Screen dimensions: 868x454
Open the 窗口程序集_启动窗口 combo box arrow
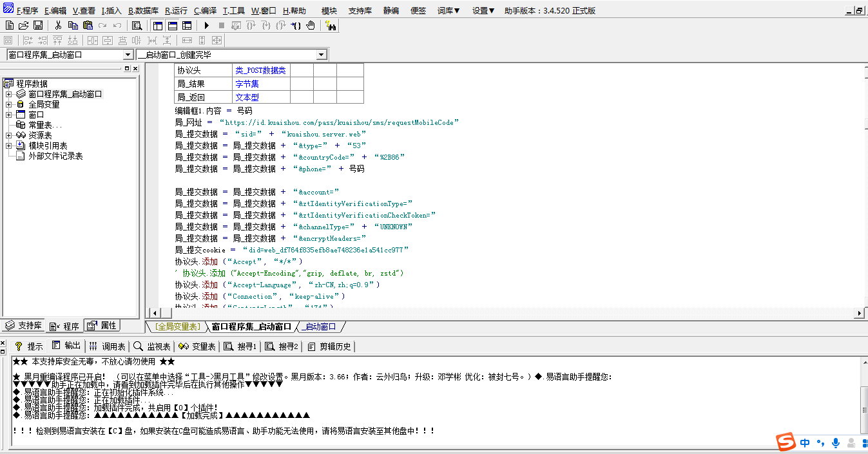point(128,55)
